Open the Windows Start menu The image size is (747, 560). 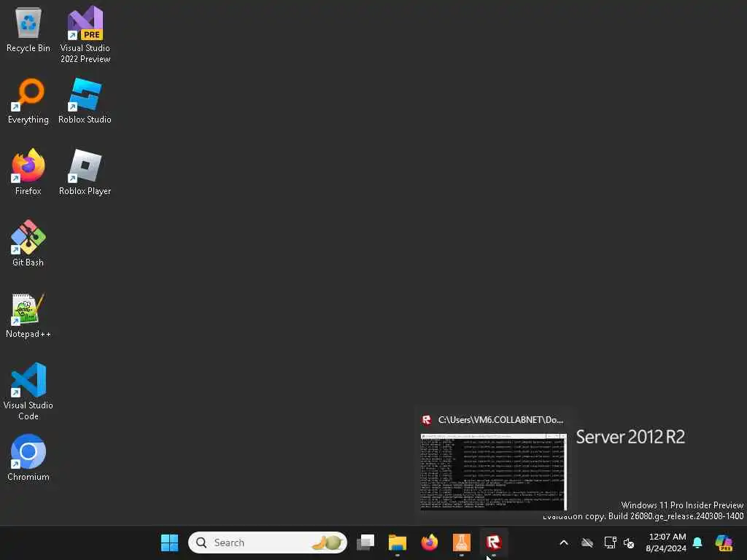(x=169, y=542)
